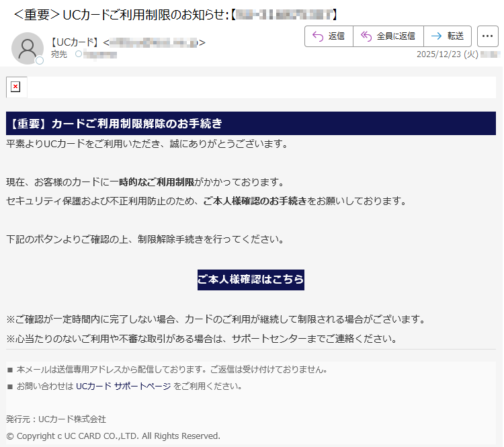The height and width of the screenshot is (447, 504).
Task: Click the 返信 reply button
Action: point(329,36)
